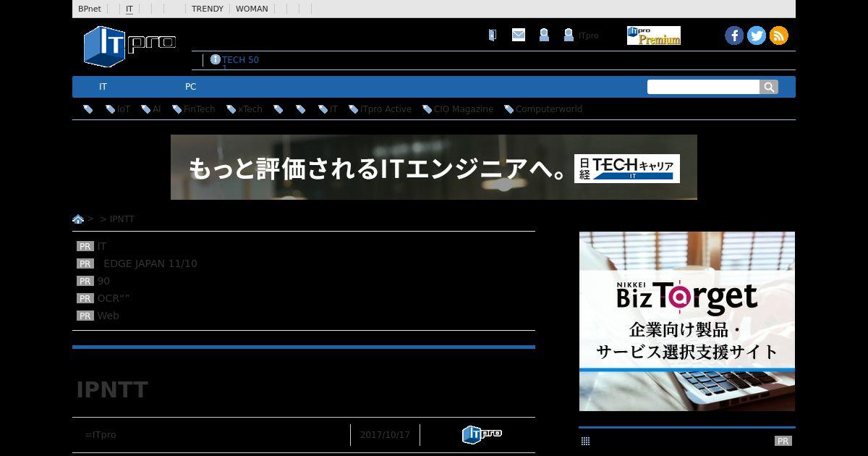This screenshot has height=456, width=868.
Task: Open the mail newsletter envelope icon
Action: tap(519, 35)
